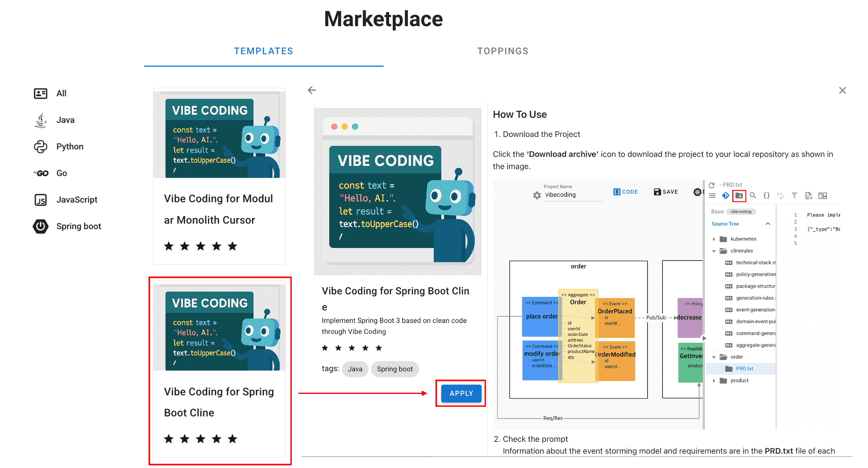The image size is (868, 468).
Task: Click the large Vibe Coding preview image
Action: point(397,191)
